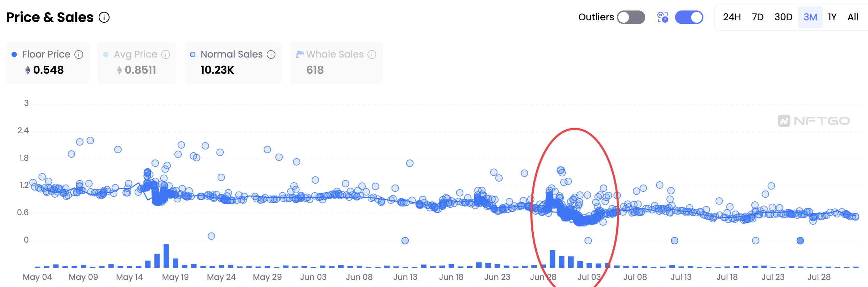
Task: Enable the Outliers toggle
Action: (631, 17)
